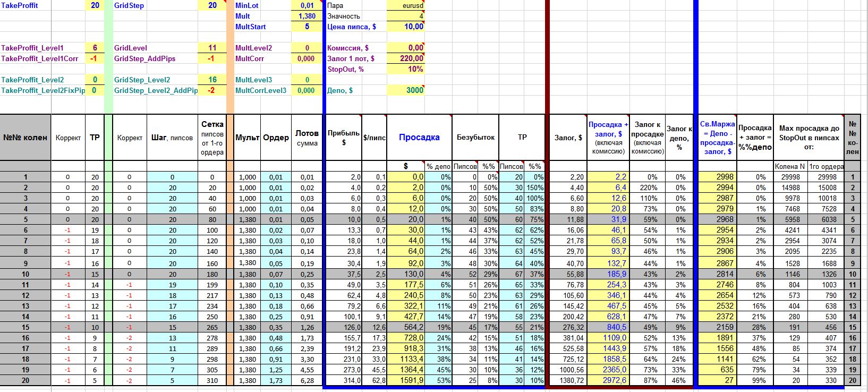
Task: Select the cell with 2972,6
Action: pyautogui.click(x=608, y=380)
